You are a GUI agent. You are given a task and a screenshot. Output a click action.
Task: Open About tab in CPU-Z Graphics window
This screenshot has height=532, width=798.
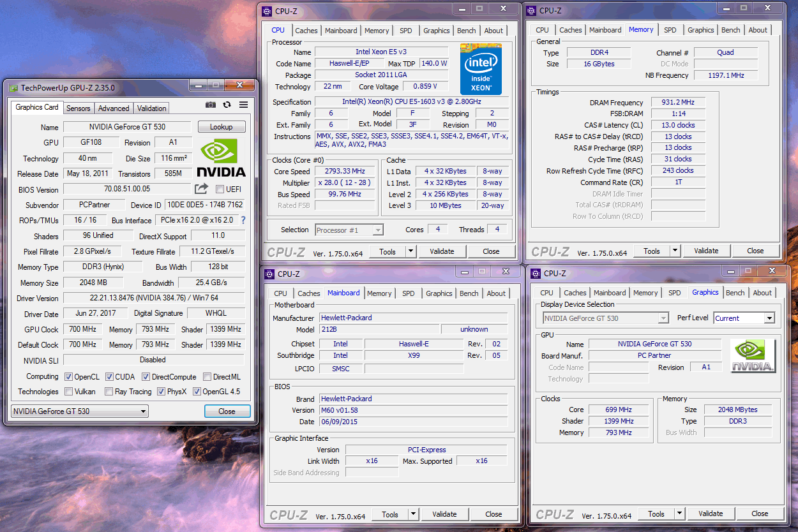(x=762, y=293)
